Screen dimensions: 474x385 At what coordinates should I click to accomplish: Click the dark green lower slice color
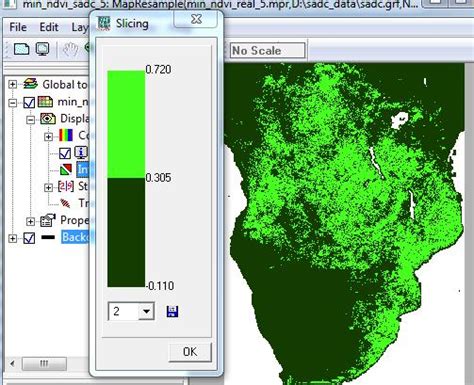coord(126,232)
